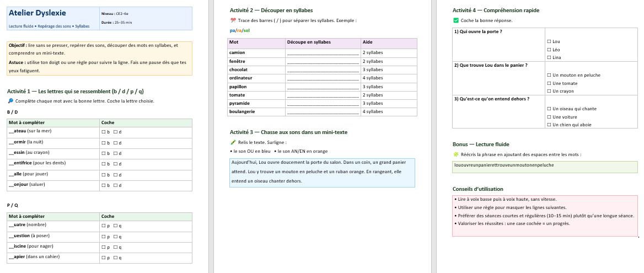
Task: Click the crayon icon beside 'Relis le texte'
Action: tap(233, 142)
